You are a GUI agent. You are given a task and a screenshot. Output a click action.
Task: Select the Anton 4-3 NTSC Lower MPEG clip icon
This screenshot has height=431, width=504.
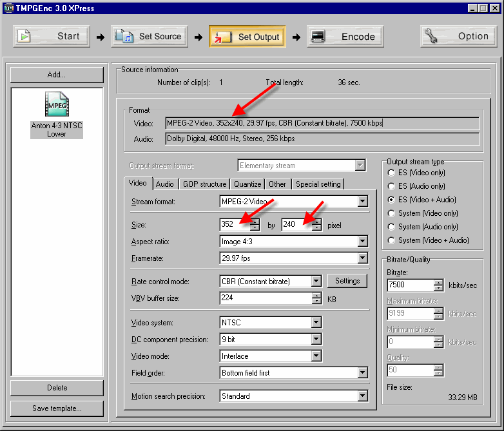coord(57,104)
